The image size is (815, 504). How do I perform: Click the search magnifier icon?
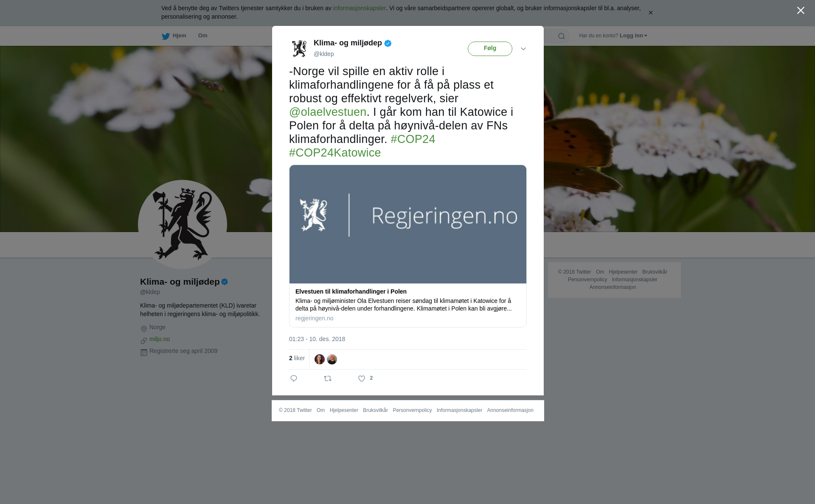561,36
